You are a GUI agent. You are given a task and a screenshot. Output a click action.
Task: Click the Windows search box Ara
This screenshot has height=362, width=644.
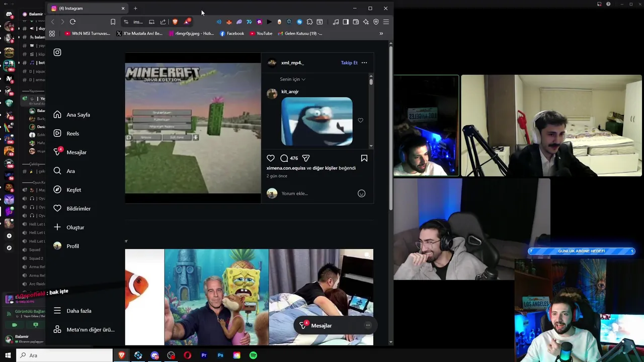pyautogui.click(x=64, y=355)
